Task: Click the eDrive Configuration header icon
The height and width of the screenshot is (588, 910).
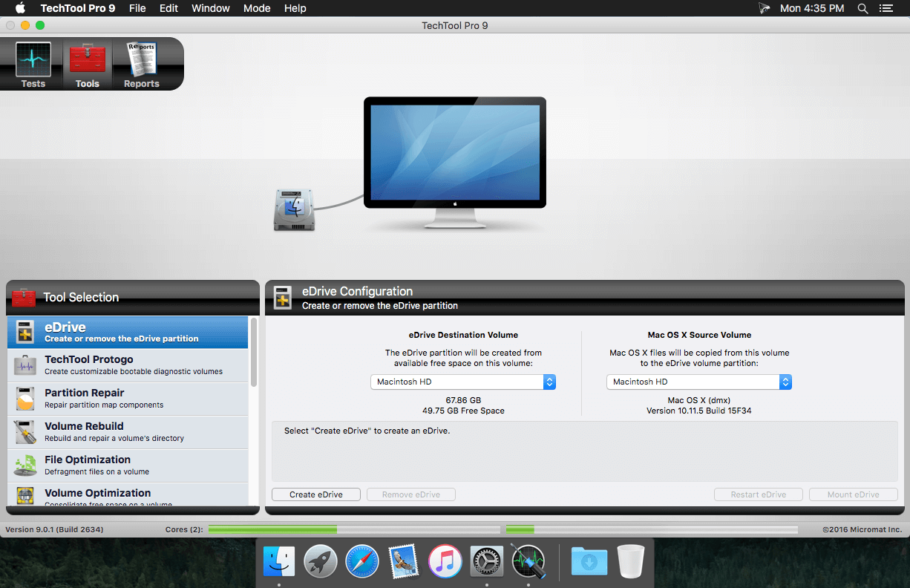Action: (x=283, y=298)
